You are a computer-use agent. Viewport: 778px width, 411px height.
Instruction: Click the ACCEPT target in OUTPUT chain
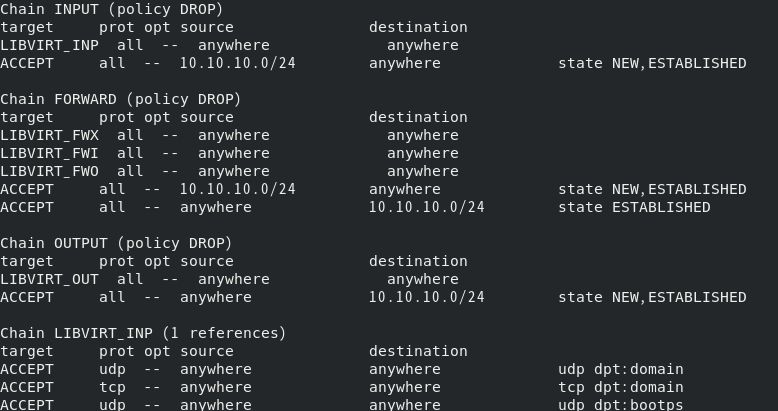(x=27, y=297)
